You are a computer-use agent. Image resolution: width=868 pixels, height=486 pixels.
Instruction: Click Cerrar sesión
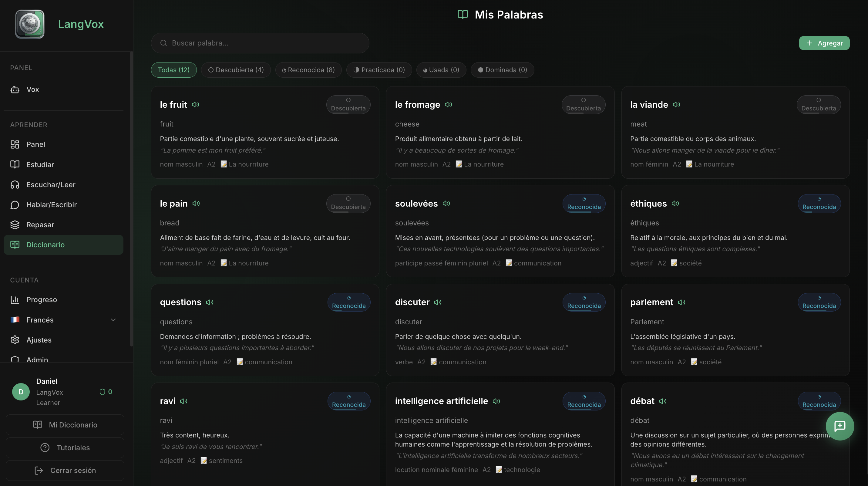pyautogui.click(x=65, y=471)
